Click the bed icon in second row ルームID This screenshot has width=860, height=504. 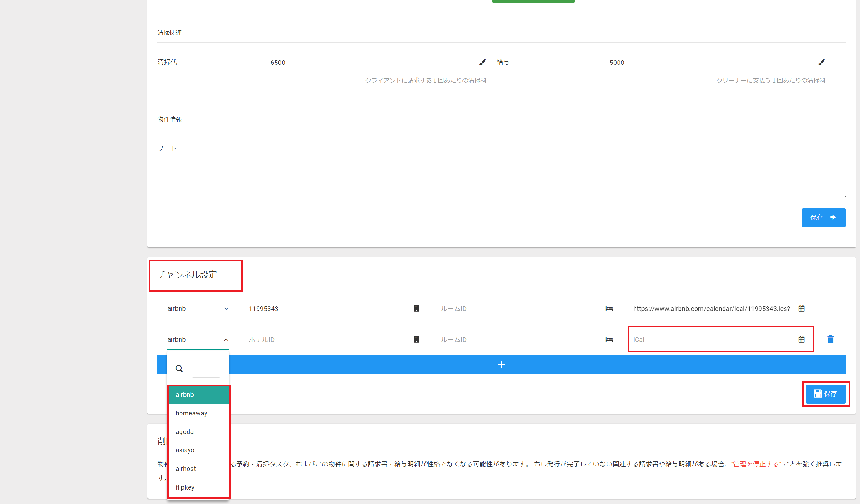[x=609, y=339]
